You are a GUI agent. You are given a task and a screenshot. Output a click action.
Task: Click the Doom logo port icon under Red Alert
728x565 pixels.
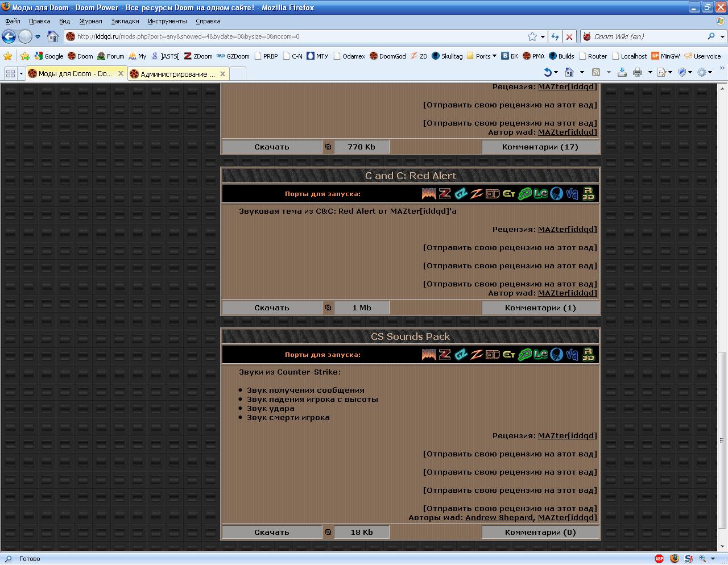coord(429,194)
